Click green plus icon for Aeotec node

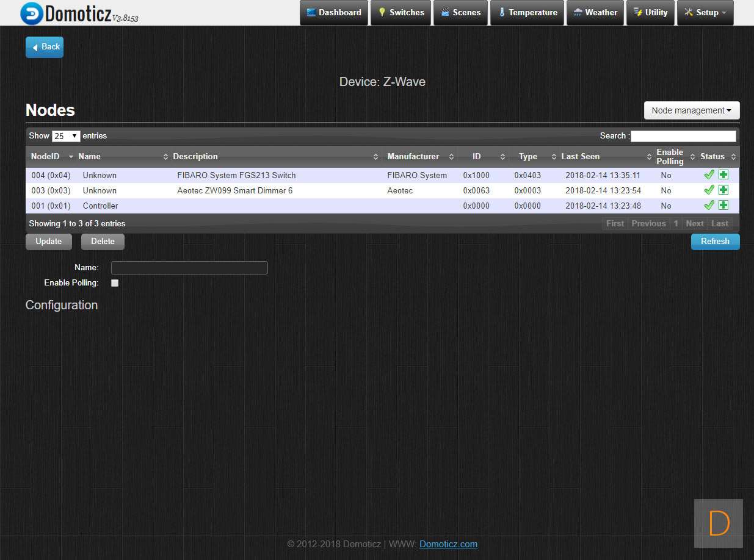click(723, 190)
